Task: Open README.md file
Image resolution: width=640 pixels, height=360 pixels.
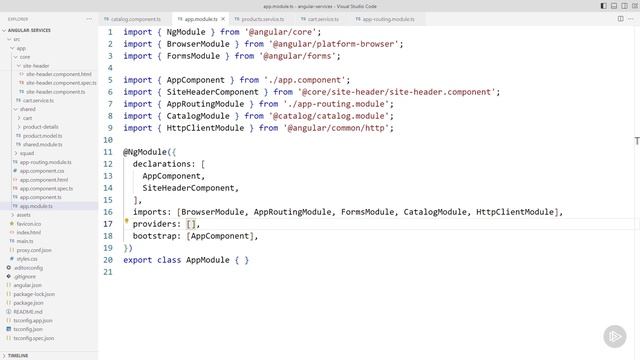Action: coord(28,312)
